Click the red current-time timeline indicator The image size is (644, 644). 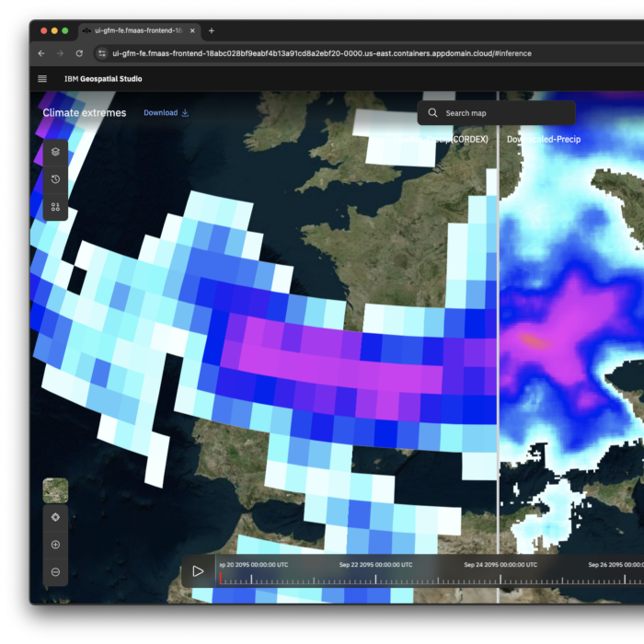[221, 578]
